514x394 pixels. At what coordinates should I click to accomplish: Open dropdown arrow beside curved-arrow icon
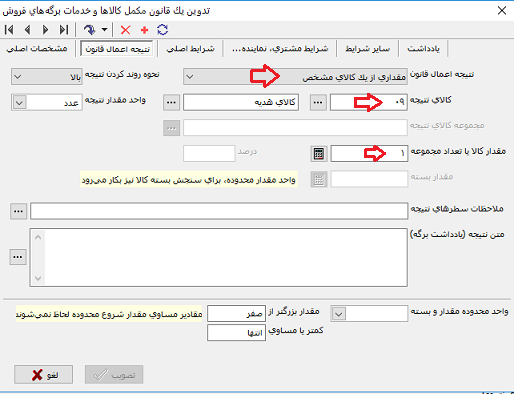[x=104, y=30]
